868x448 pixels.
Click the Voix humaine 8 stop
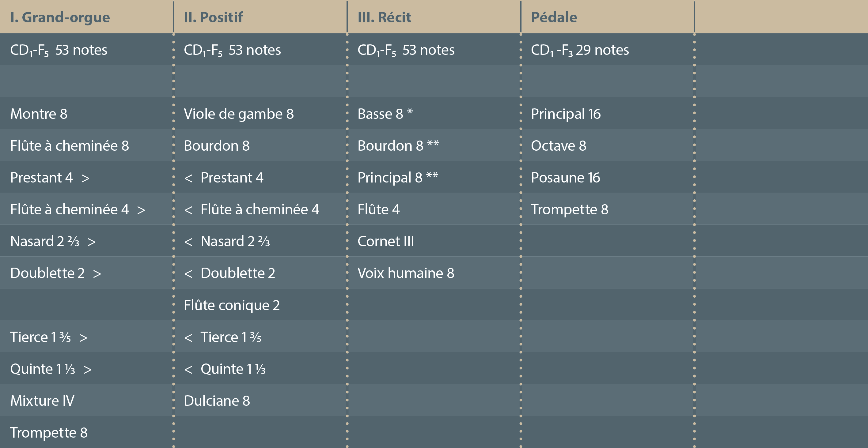coord(406,273)
